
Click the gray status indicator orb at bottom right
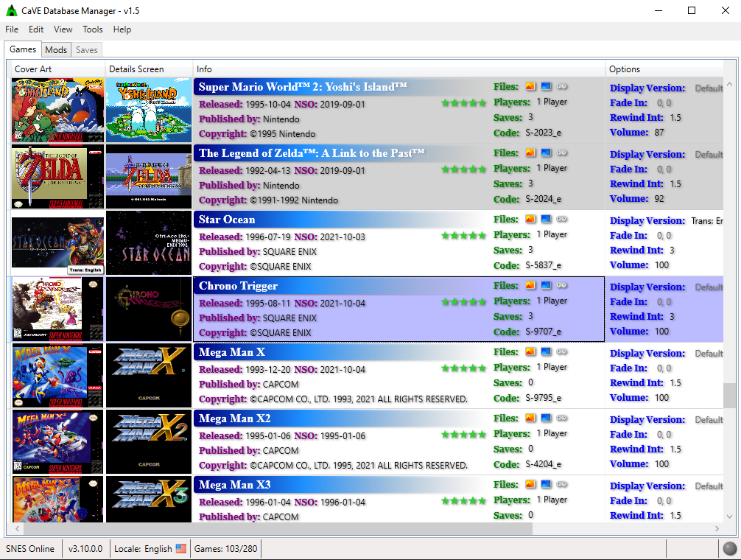coord(730,549)
